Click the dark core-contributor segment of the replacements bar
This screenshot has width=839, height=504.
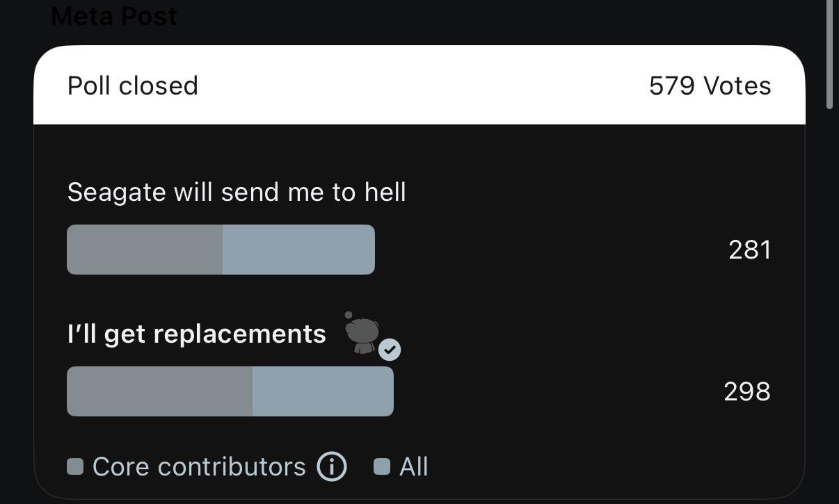click(159, 391)
